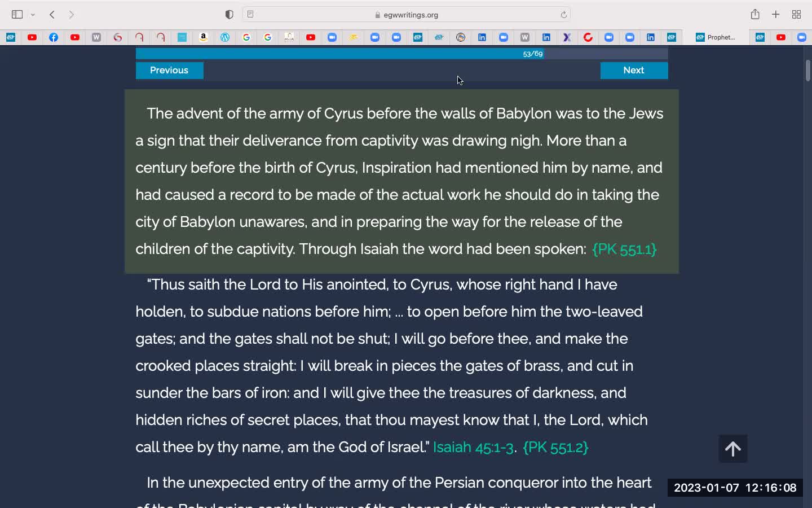This screenshot has width=812, height=508.
Task: Switch to the purple X icon tab
Action: (567, 37)
